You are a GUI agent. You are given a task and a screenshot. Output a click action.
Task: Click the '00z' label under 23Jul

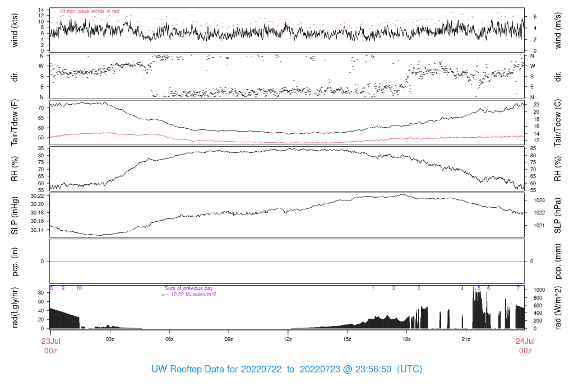click(x=51, y=351)
